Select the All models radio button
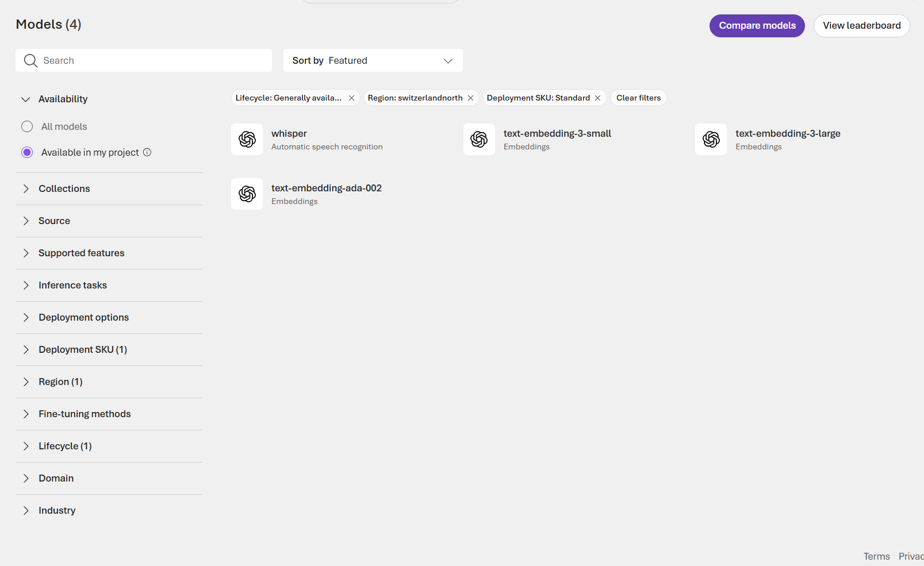This screenshot has width=924, height=566. [x=27, y=126]
